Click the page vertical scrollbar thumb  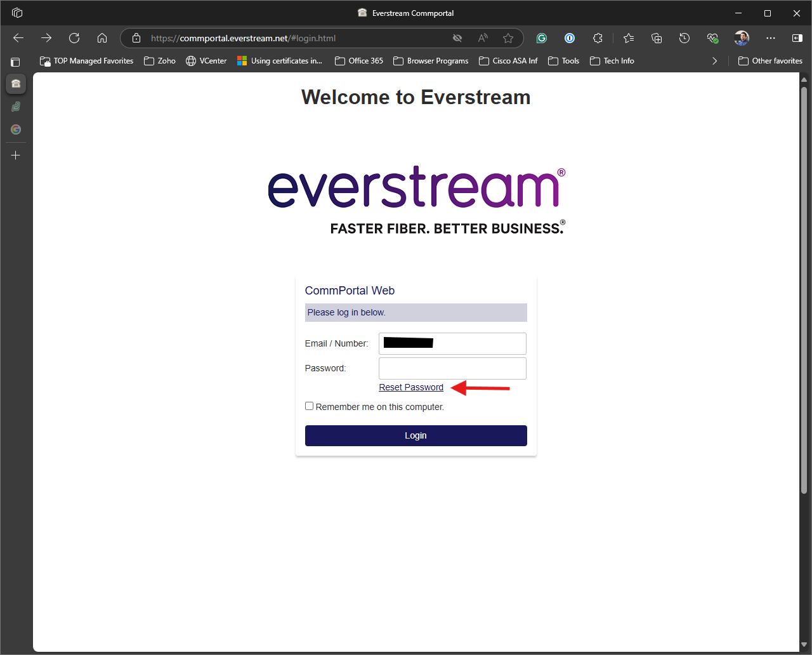[x=804, y=290]
